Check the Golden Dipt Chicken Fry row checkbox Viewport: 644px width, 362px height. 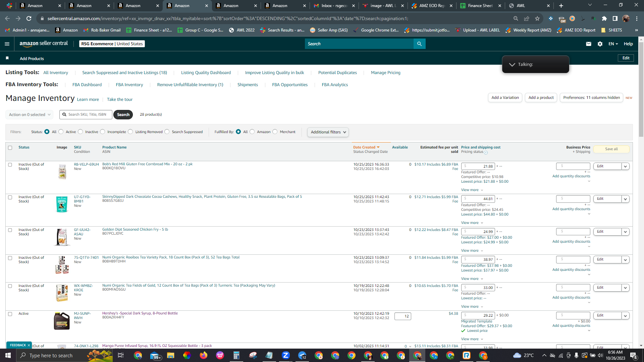[10, 230]
